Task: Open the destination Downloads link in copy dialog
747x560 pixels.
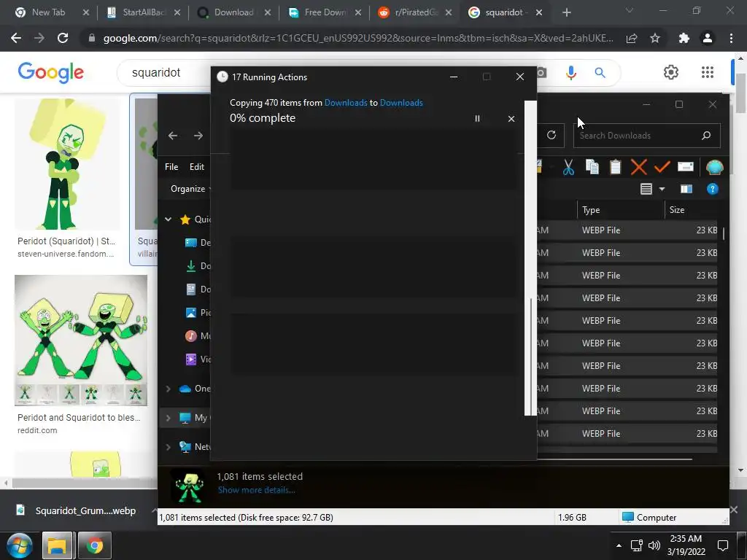Action: pos(401,103)
